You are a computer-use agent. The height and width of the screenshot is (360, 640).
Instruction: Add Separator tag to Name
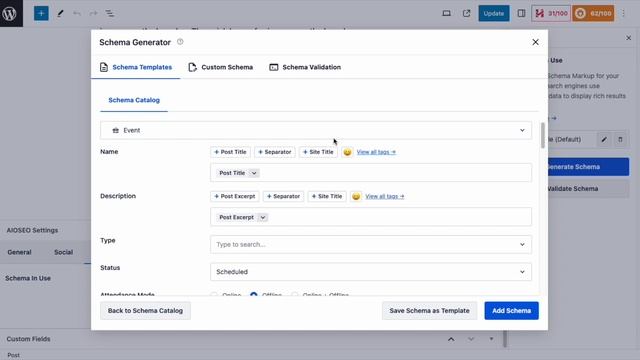275,152
